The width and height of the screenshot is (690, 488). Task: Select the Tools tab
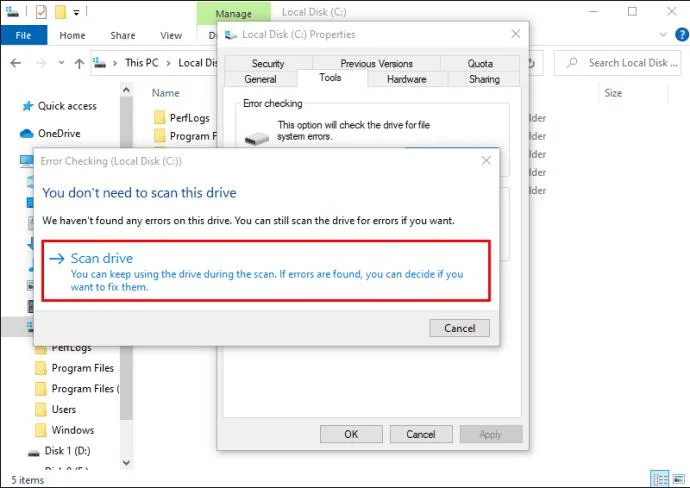tap(330, 77)
